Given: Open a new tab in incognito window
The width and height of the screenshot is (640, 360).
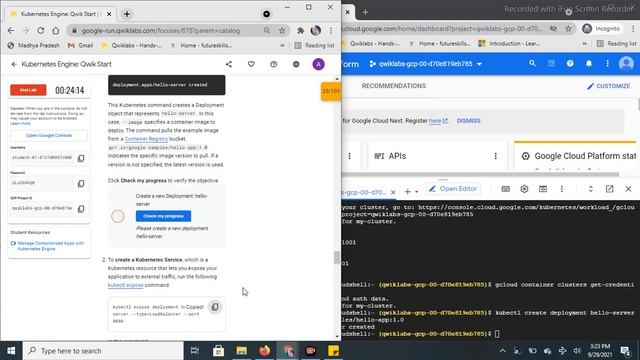Looking at the screenshot, I should pyautogui.click(x=365, y=12).
